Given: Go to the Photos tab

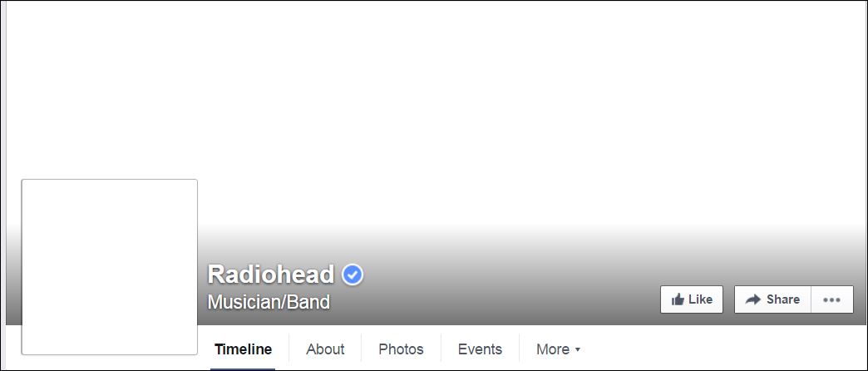Looking at the screenshot, I should click(x=401, y=349).
